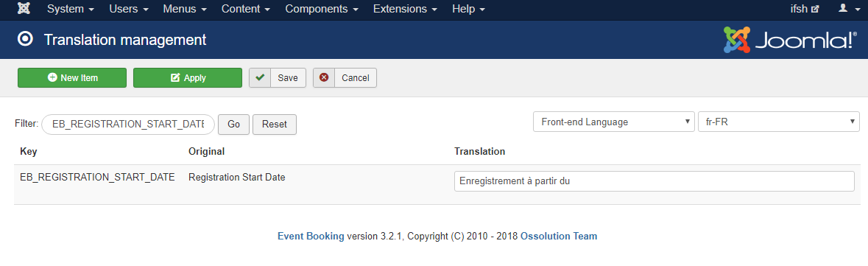
Task: Click the 'Translation management' page title
Action: 125,40
